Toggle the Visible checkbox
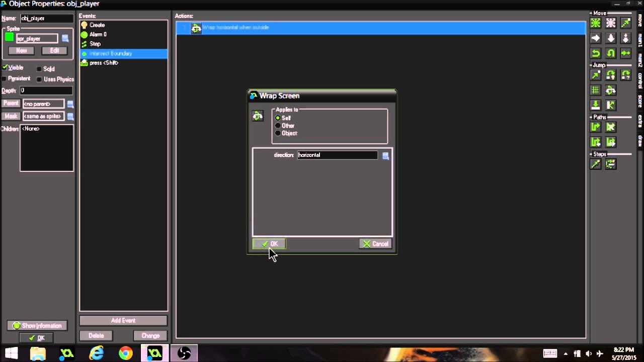The height and width of the screenshot is (362, 644). tap(5, 67)
